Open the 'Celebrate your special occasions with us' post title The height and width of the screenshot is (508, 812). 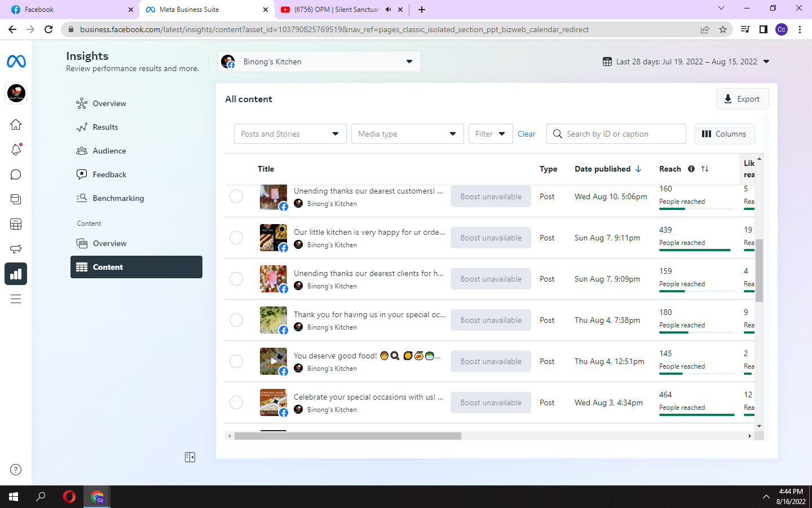368,397
